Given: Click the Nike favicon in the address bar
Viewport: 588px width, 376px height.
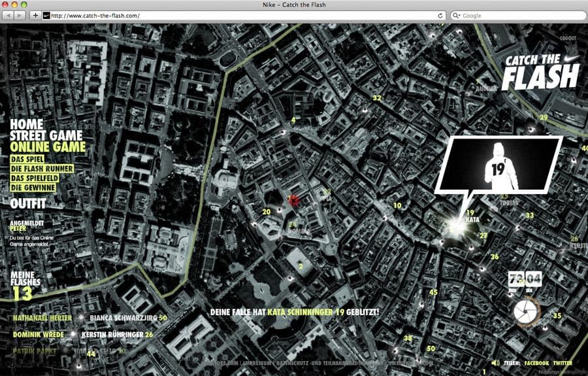Looking at the screenshot, I should (x=46, y=16).
